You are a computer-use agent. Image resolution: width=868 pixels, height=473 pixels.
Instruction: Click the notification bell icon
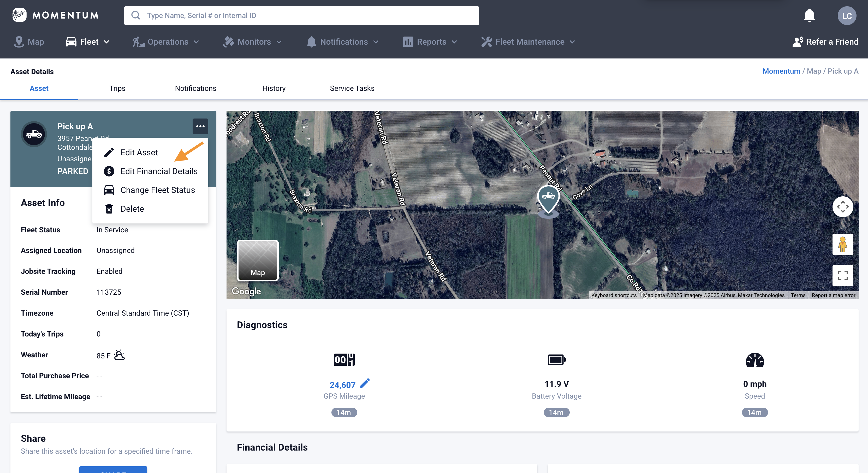809,15
